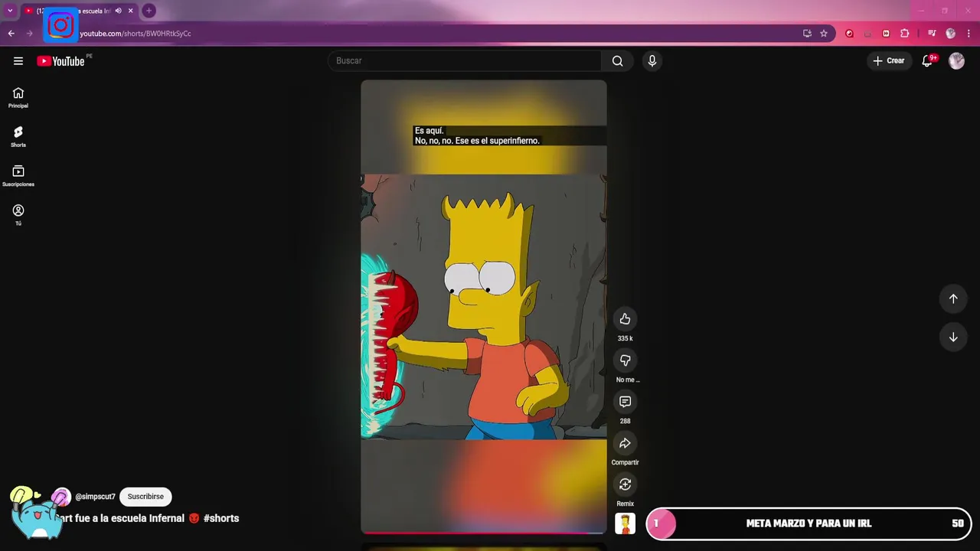Open the Chrome profile avatar

coord(951,34)
